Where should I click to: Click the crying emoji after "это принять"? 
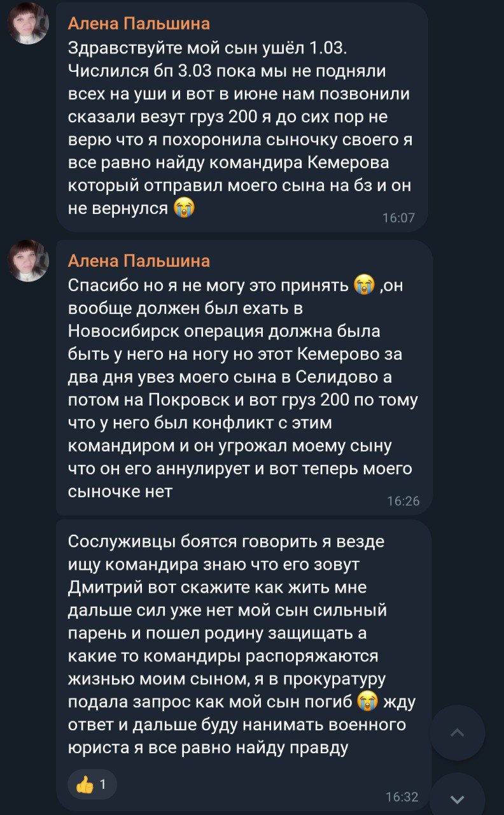click(x=363, y=286)
